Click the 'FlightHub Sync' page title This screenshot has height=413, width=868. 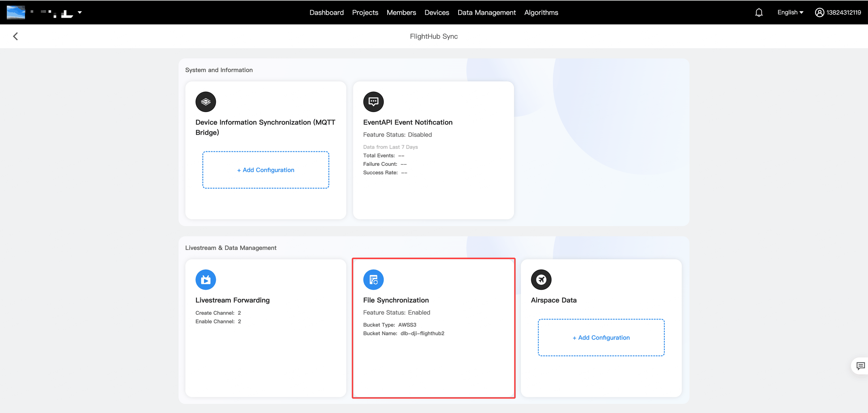coord(434,36)
